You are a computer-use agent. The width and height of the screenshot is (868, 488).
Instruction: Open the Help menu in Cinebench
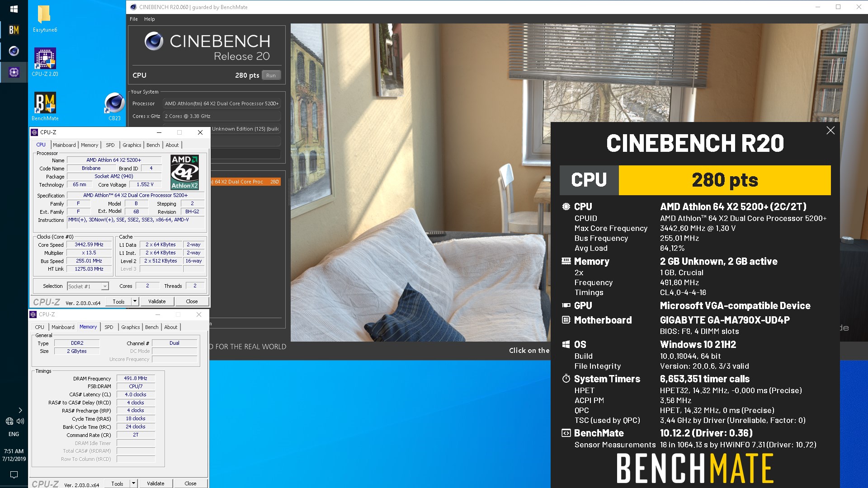click(150, 19)
